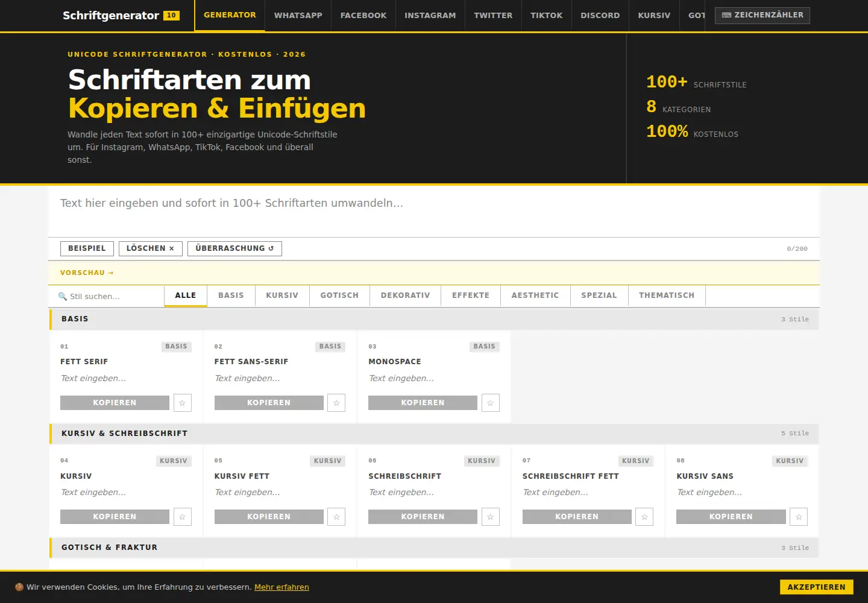Go to Schriftgenerator logo home
The height and width of the screenshot is (603, 868).
point(121,15)
